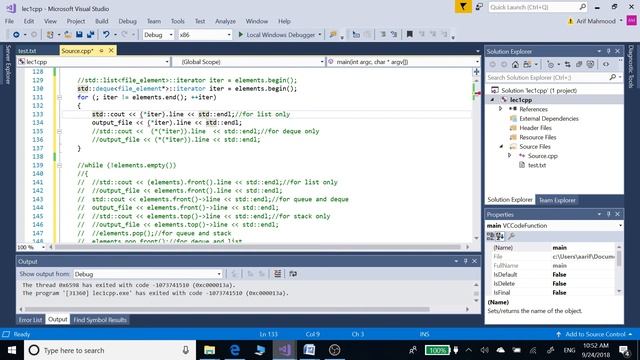
Task: Save the current file with Save icon
Action: (x=79, y=35)
